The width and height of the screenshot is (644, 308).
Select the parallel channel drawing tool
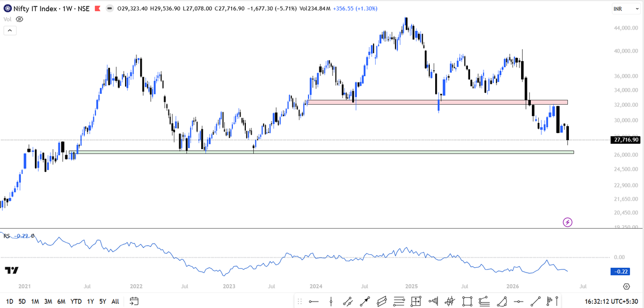(x=347, y=302)
